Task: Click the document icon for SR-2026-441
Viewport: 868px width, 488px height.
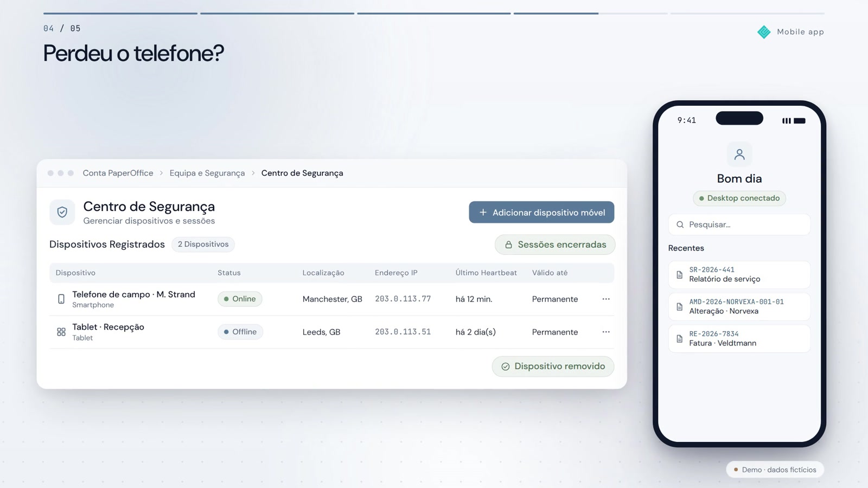Action: click(680, 275)
